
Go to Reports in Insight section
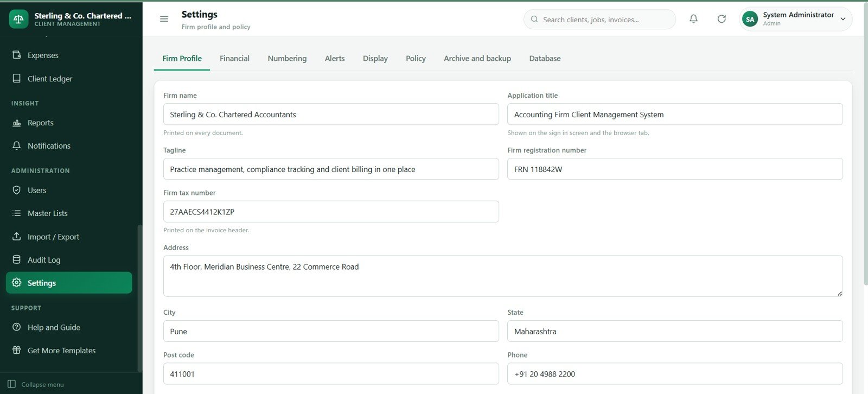69,123
